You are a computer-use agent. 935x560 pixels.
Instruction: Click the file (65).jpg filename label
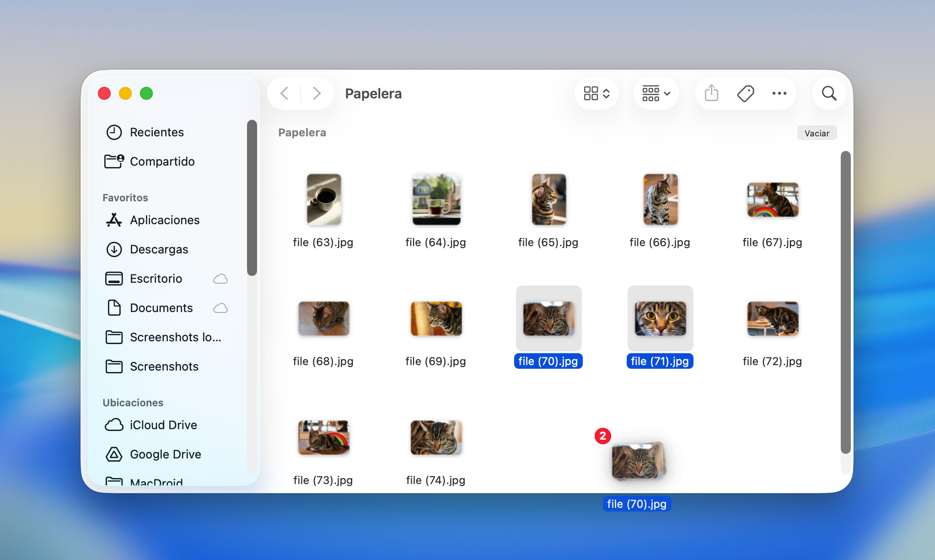(548, 242)
